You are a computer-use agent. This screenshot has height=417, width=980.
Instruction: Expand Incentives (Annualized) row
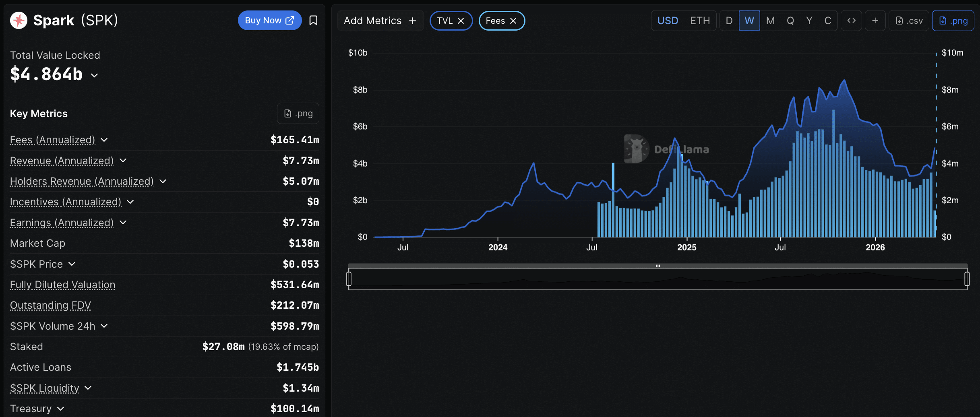[x=130, y=202]
